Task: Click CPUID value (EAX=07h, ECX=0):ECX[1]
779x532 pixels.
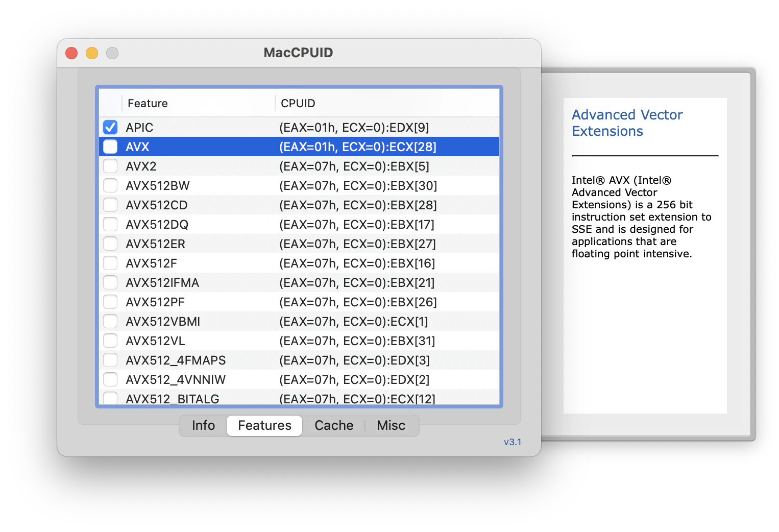Action: click(x=353, y=322)
